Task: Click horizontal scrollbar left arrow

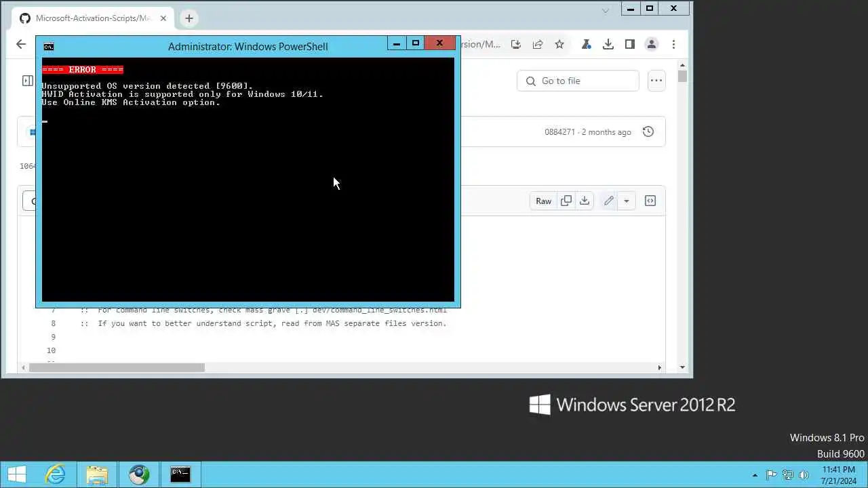Action: 24,367
